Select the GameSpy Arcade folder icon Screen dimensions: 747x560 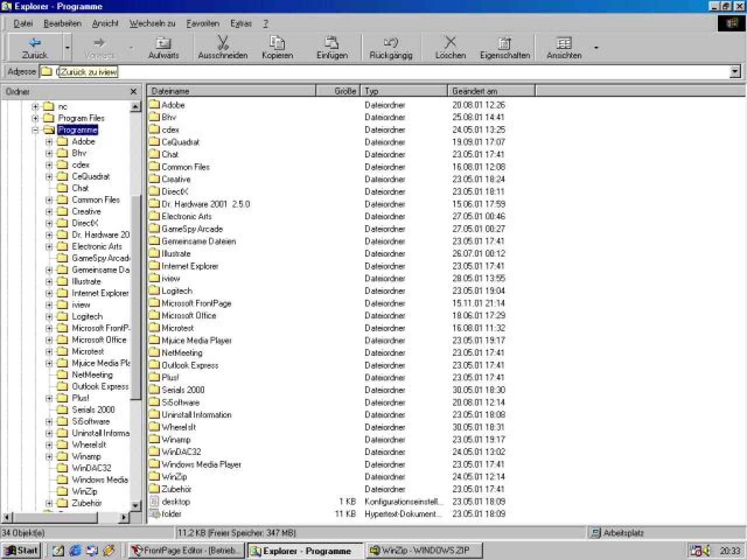tap(154, 229)
